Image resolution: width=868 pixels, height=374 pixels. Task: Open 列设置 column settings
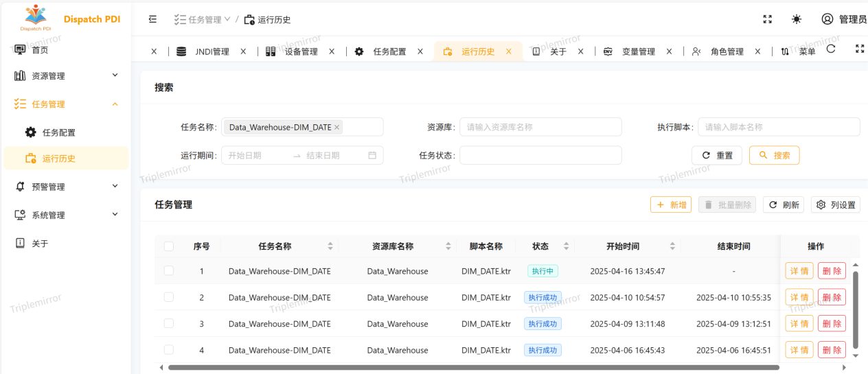pyautogui.click(x=836, y=204)
